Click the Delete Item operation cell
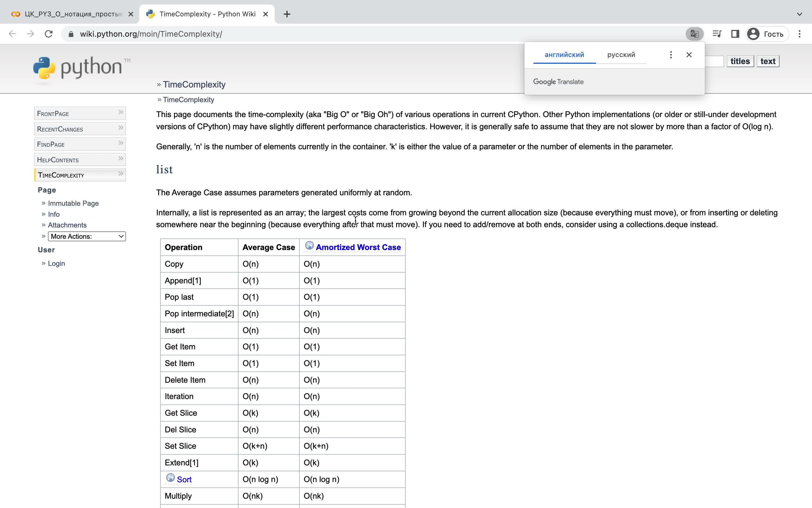 (x=199, y=380)
